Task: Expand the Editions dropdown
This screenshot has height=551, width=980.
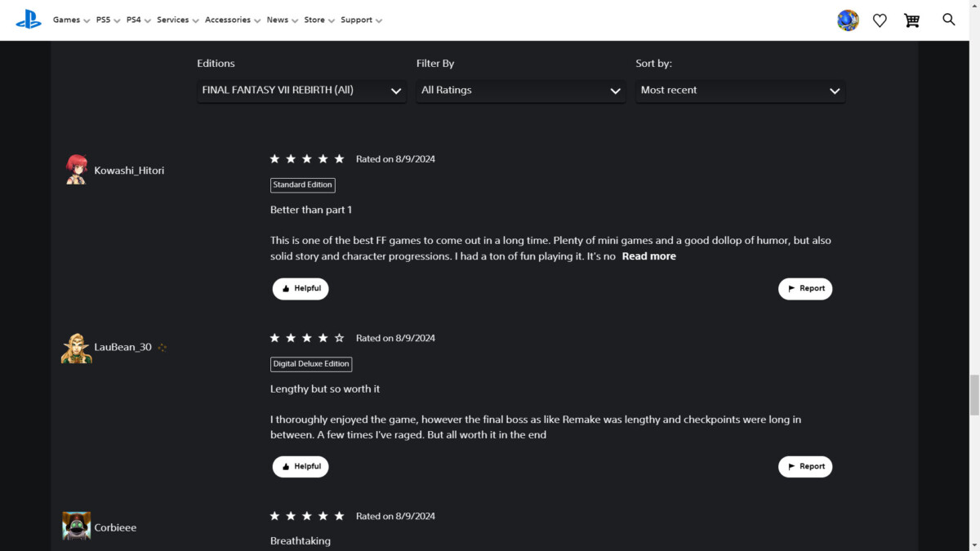Action: [301, 91]
